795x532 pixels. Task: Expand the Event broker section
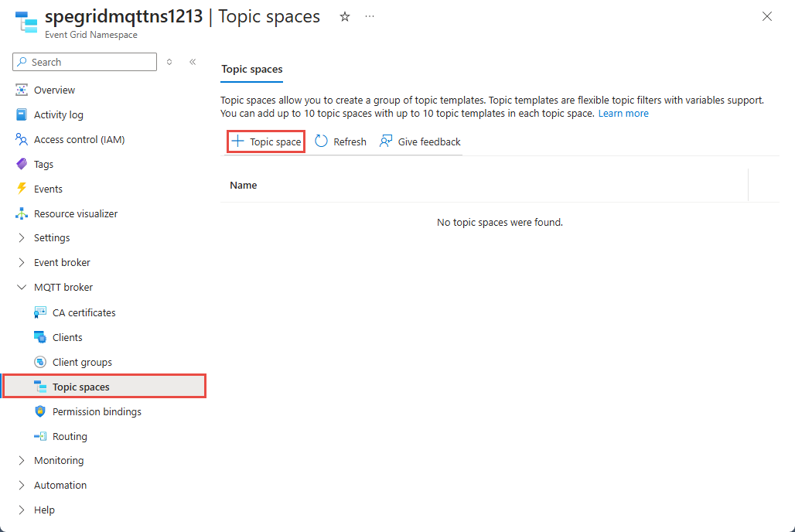(61, 263)
